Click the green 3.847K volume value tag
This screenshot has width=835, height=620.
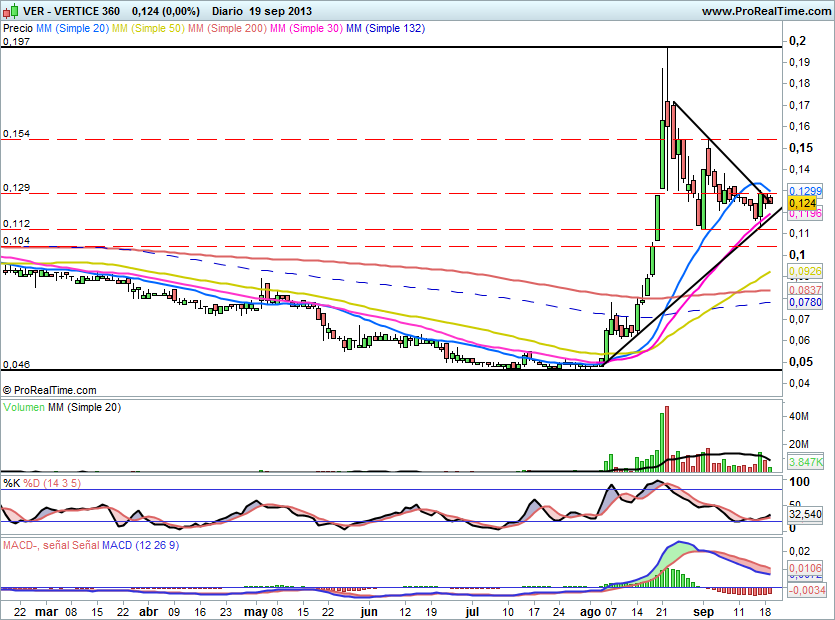[805, 462]
